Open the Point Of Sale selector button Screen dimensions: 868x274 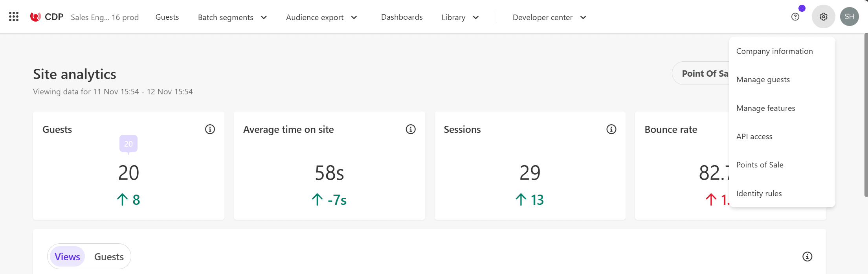(x=701, y=74)
